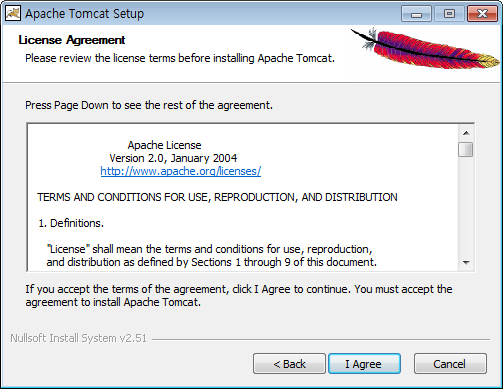
Task: Click the Apache License heading in the text box
Action: pyautogui.click(x=164, y=145)
